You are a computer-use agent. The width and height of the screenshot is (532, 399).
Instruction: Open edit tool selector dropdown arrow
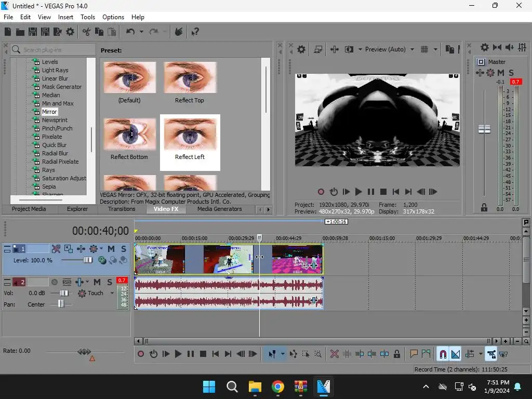[283, 354]
